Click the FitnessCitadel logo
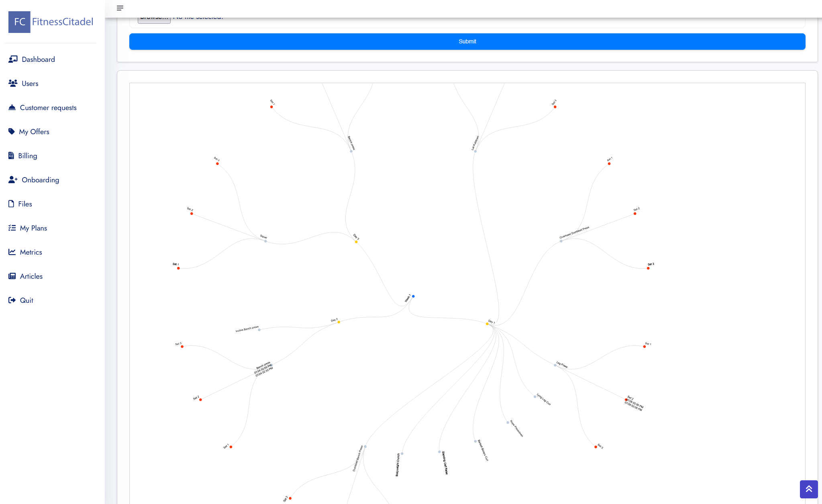This screenshot has width=822, height=504. tap(51, 22)
